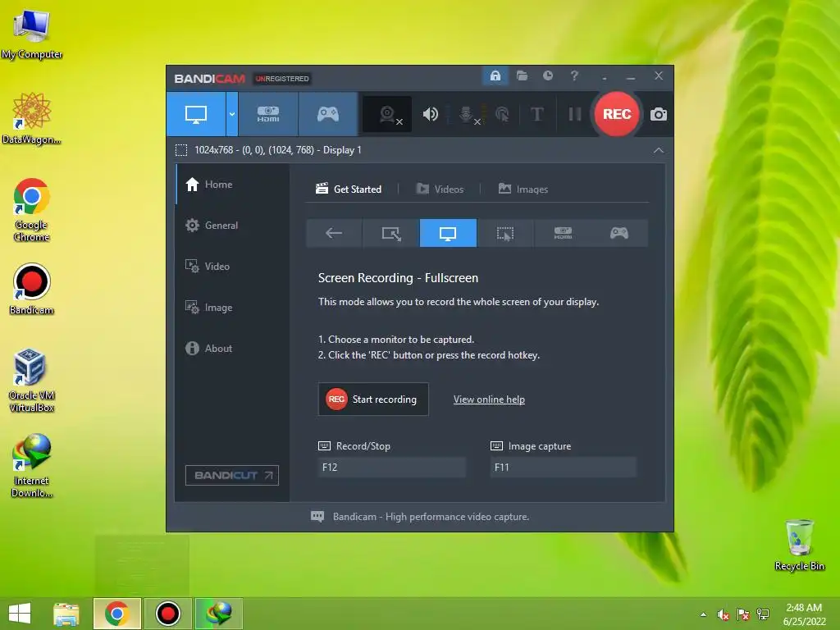Open DataWagon desktop shortcut
This screenshot has width=840, height=630.
(32, 118)
